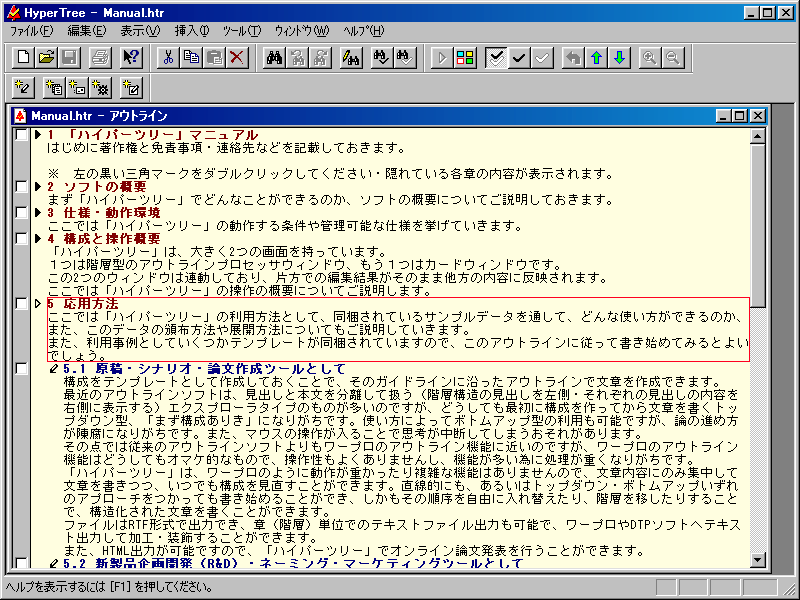800x600 pixels.
Task: Select heading 5.2 新製品企画開発（R&D）
Action: [x=293, y=563]
